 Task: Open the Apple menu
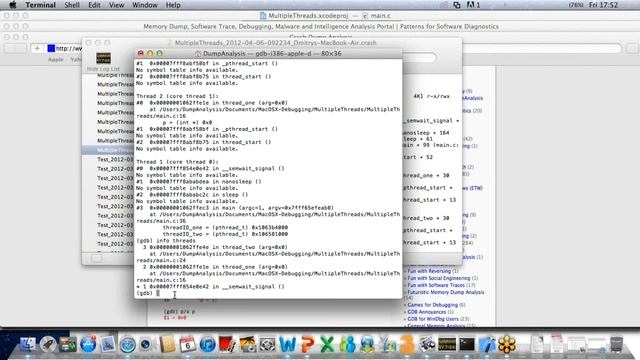click(x=13, y=5)
